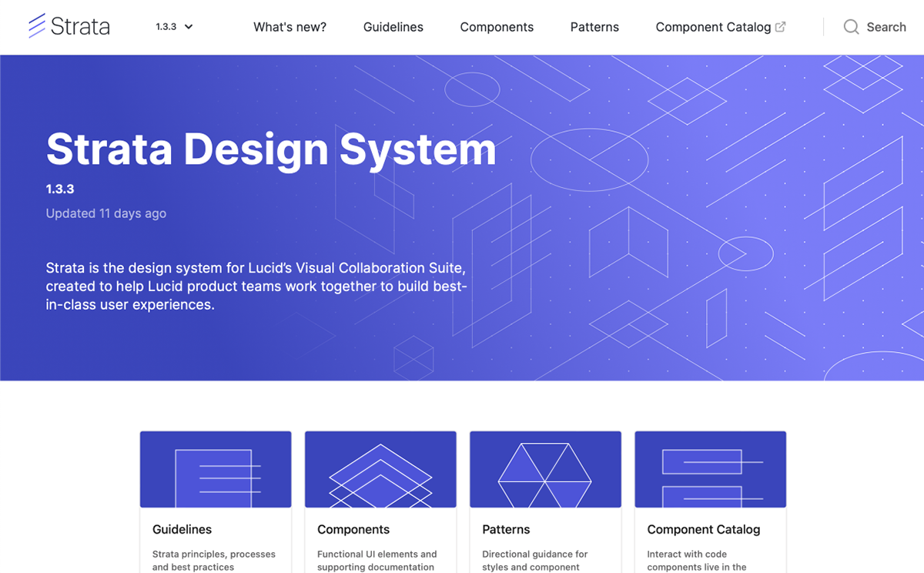924x573 pixels.
Task: Open the Component Catalog card image
Action: [x=711, y=469]
